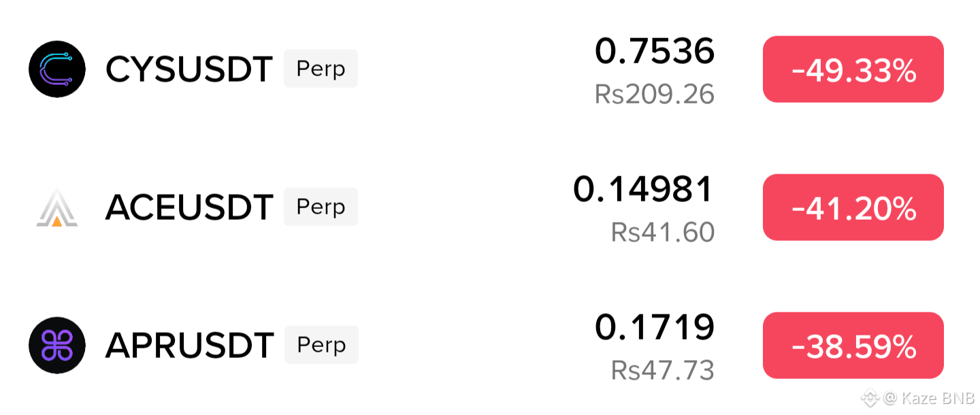Viewport: 980px width, 415px height.
Task: Select the 0.14981 last price
Action: coord(644,190)
